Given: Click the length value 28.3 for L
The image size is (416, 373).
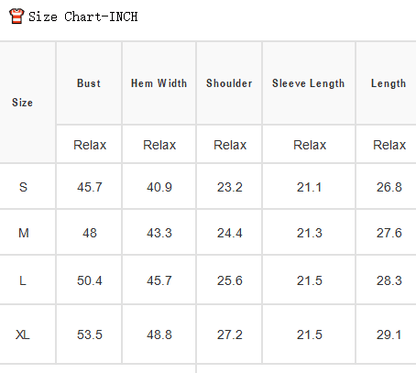Looking at the screenshot, I should click(x=389, y=281).
